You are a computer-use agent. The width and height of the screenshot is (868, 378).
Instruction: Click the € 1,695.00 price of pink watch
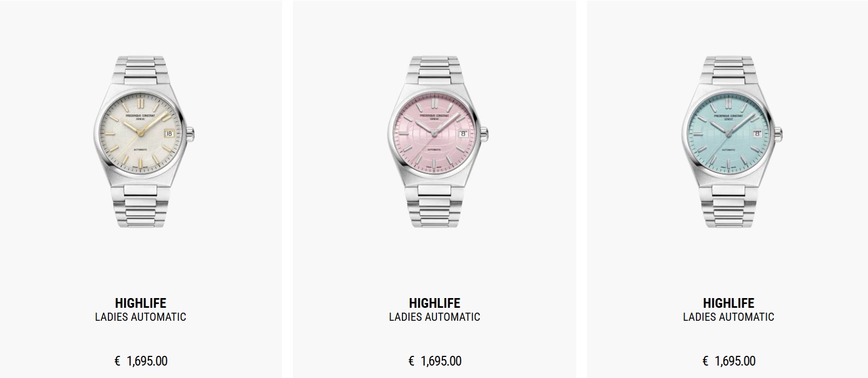[x=435, y=361]
